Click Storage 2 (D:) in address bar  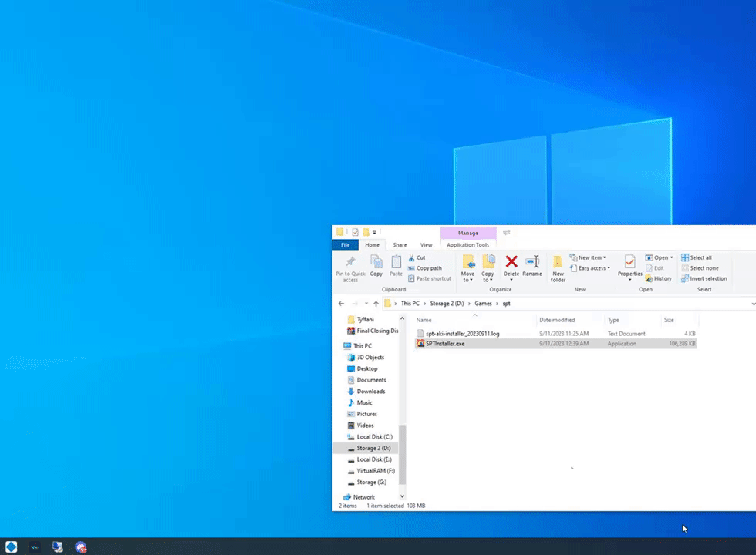point(447,304)
